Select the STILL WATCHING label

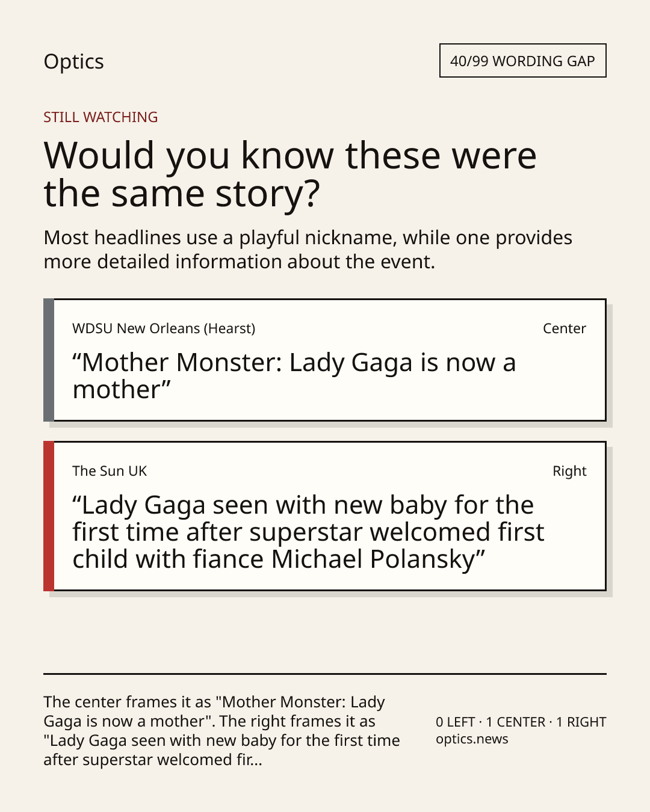point(101,117)
